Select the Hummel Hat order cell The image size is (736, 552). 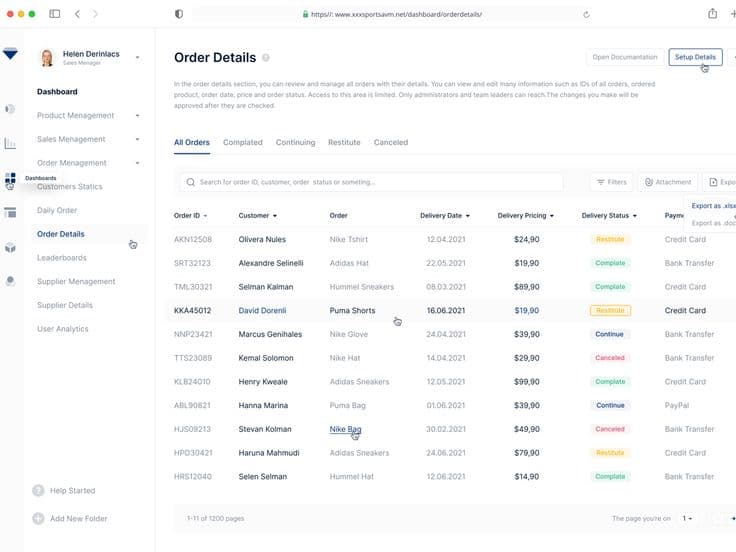[352, 476]
